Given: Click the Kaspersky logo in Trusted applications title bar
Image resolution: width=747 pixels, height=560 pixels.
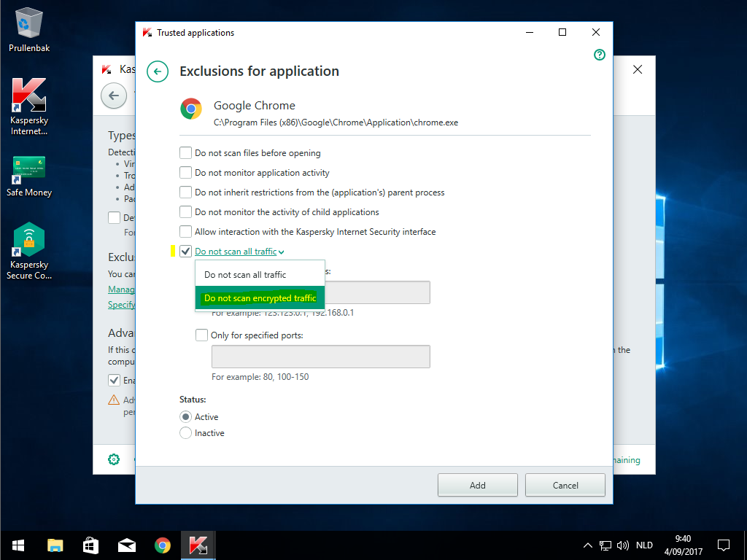Looking at the screenshot, I should 147,32.
